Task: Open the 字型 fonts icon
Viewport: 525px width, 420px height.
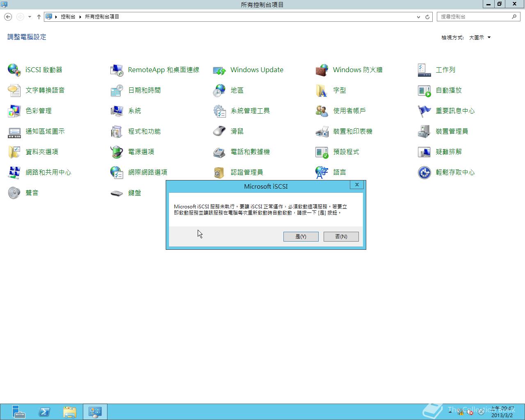Action: 322,90
